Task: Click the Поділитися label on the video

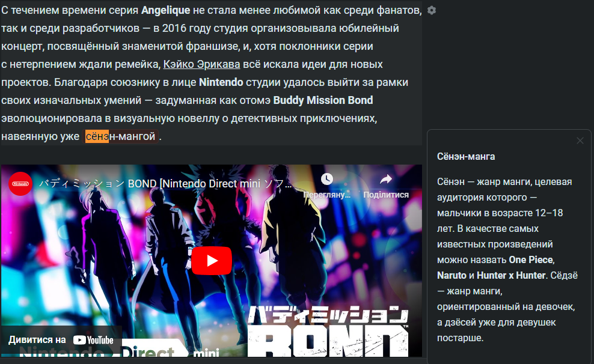Action: pyautogui.click(x=385, y=195)
